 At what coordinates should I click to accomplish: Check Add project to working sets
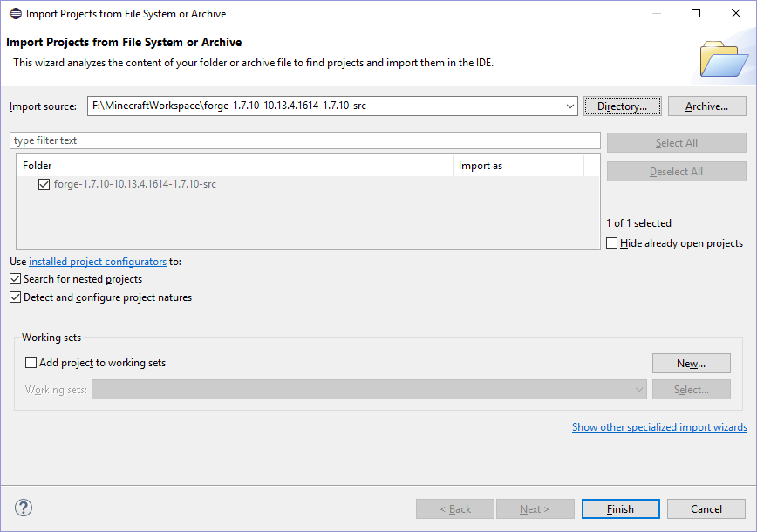point(31,363)
